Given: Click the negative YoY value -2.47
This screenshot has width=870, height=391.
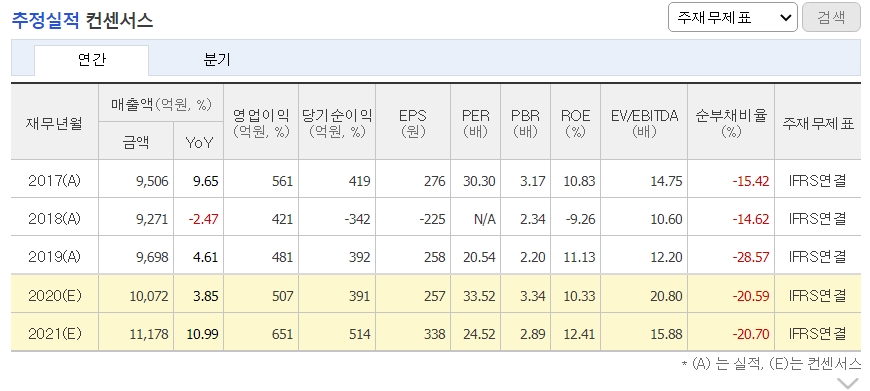Looking at the screenshot, I should [203, 219].
